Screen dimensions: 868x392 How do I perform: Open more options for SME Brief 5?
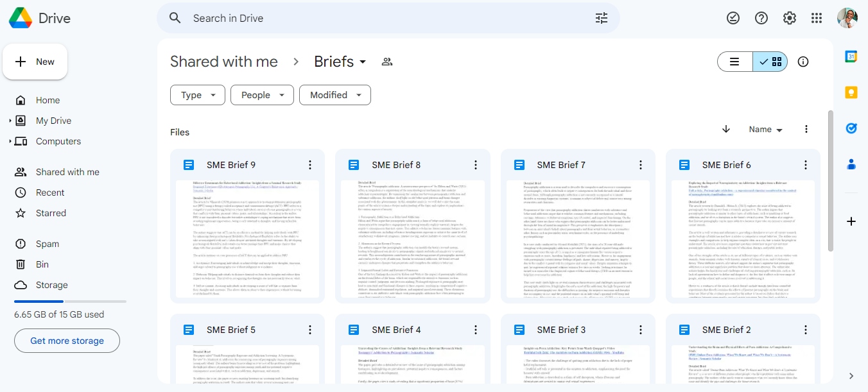310,330
